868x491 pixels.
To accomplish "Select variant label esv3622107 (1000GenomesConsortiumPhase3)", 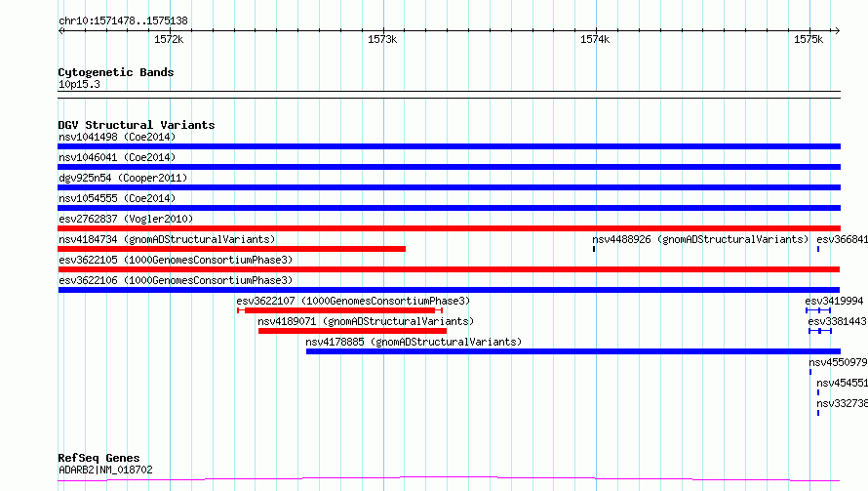I will click(x=353, y=301).
